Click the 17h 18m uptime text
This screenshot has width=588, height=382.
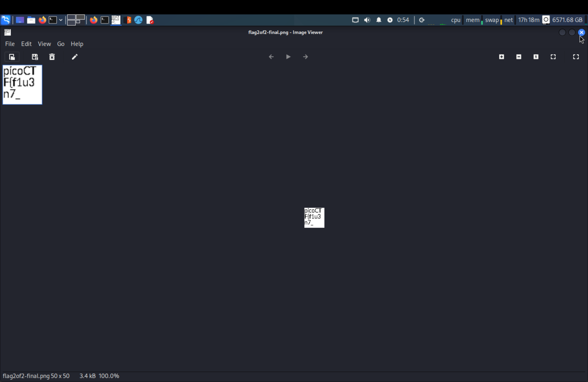click(x=528, y=20)
